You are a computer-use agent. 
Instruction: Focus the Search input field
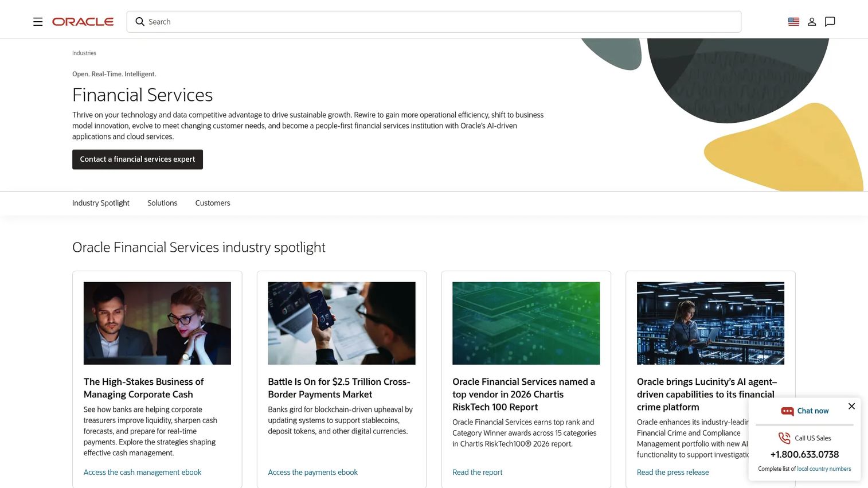coord(434,22)
